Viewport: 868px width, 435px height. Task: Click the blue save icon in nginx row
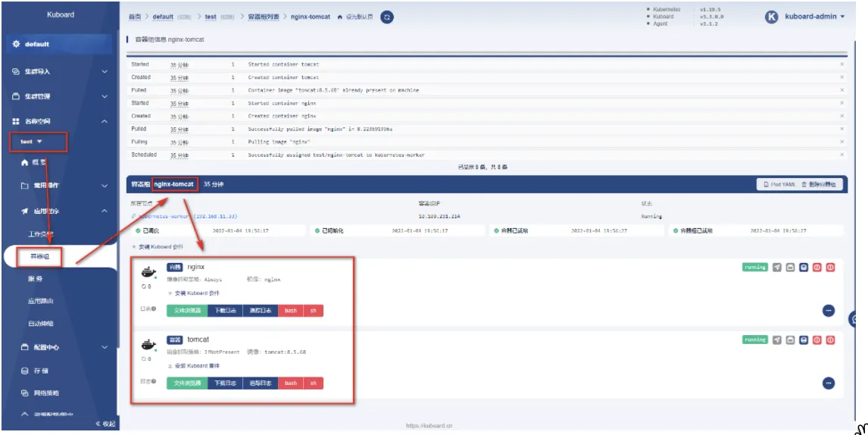[804, 267]
